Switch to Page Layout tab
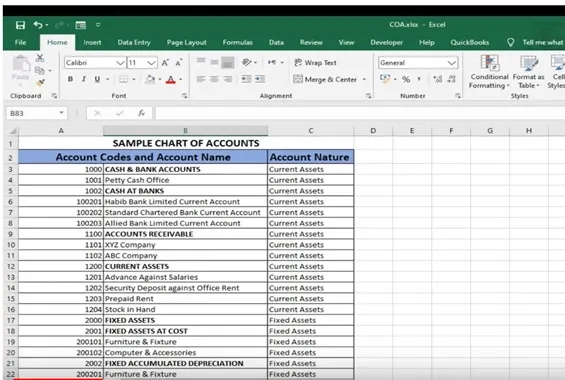Screen dimensions: 565x380 point(186,43)
